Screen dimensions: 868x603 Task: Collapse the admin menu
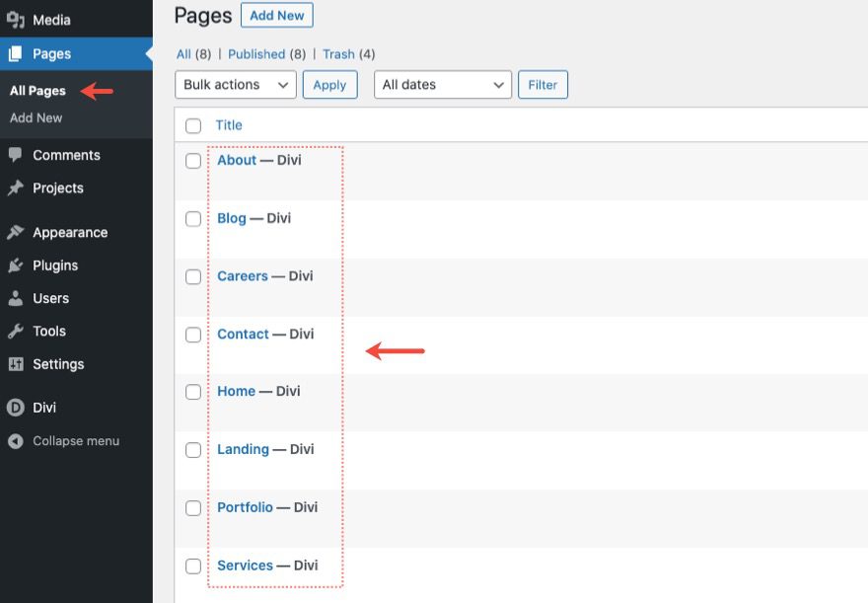[73, 441]
